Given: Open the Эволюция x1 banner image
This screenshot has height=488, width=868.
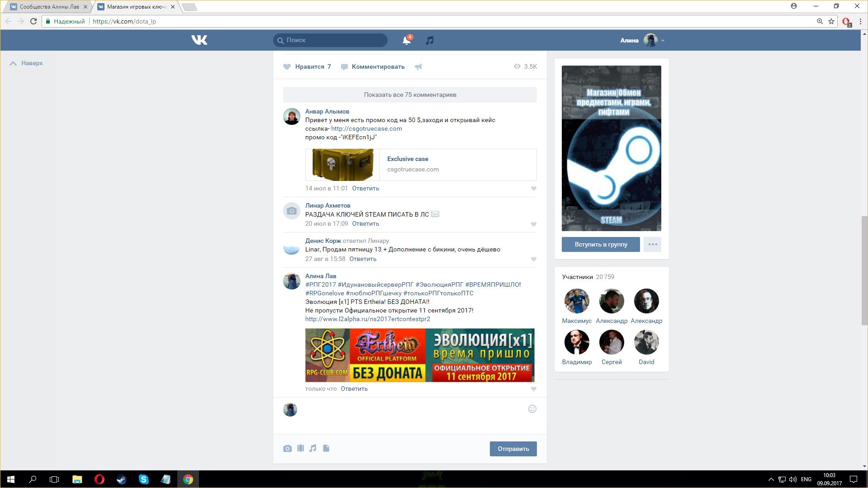Looking at the screenshot, I should (420, 355).
